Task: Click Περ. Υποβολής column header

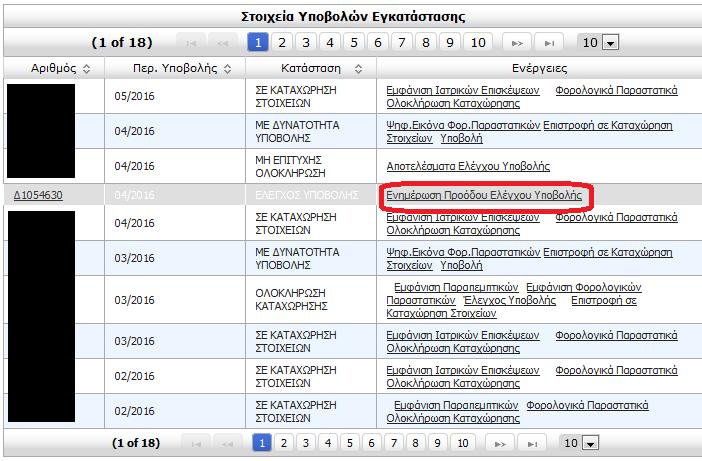Action: coord(175,68)
